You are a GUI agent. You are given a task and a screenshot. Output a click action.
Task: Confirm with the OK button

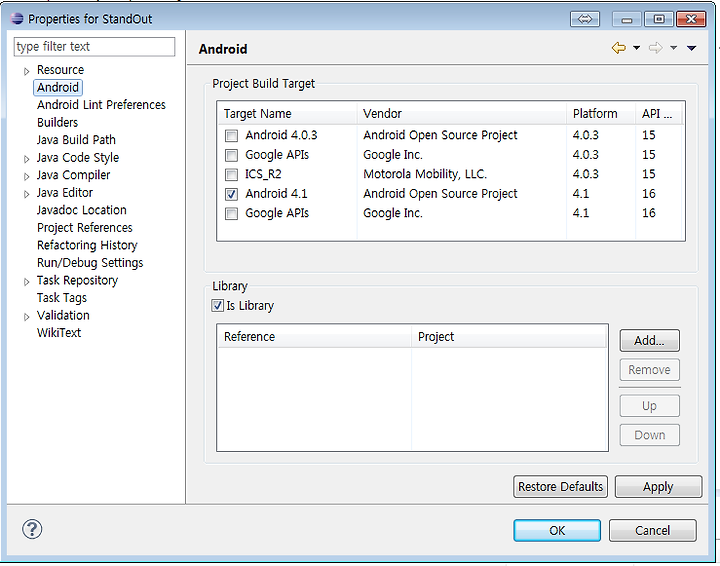557,531
